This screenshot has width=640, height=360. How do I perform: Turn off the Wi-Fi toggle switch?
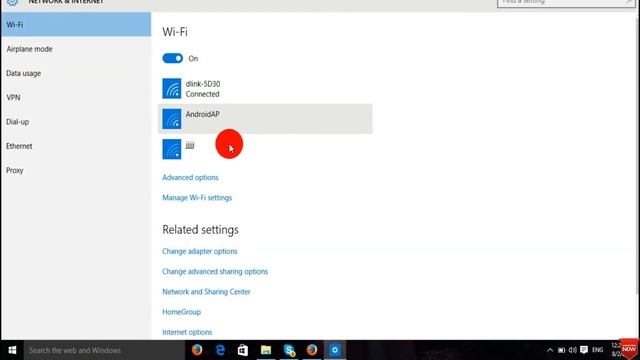(x=173, y=58)
